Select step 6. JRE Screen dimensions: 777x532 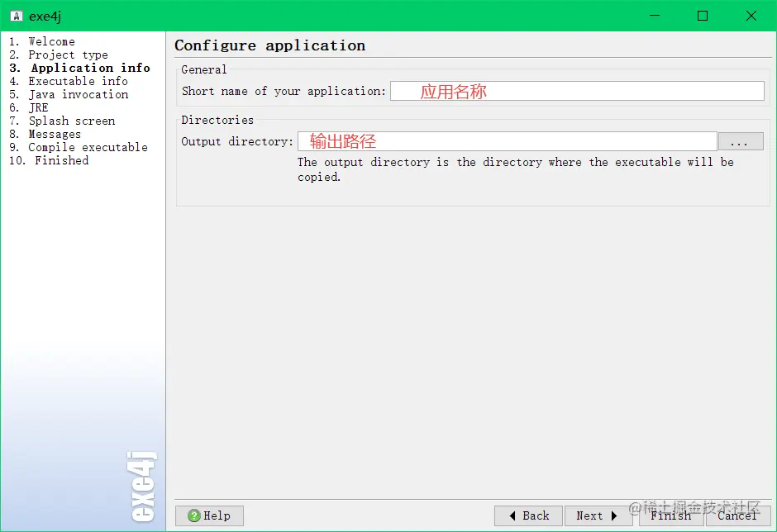(x=29, y=108)
